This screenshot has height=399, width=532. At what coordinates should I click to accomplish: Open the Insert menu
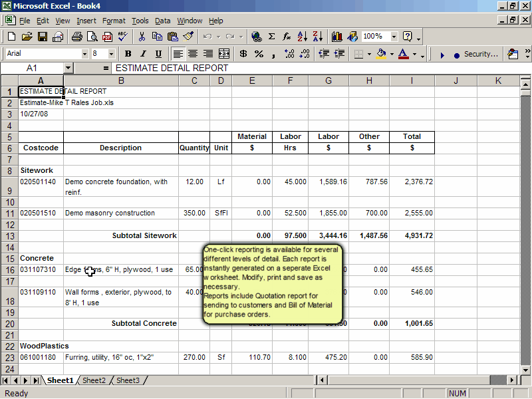86,21
